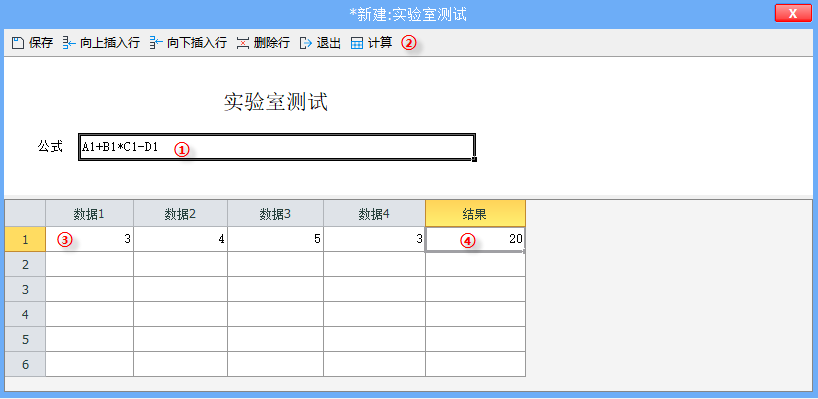Select row header 3
This screenshot has width=818, height=399.
coord(25,289)
